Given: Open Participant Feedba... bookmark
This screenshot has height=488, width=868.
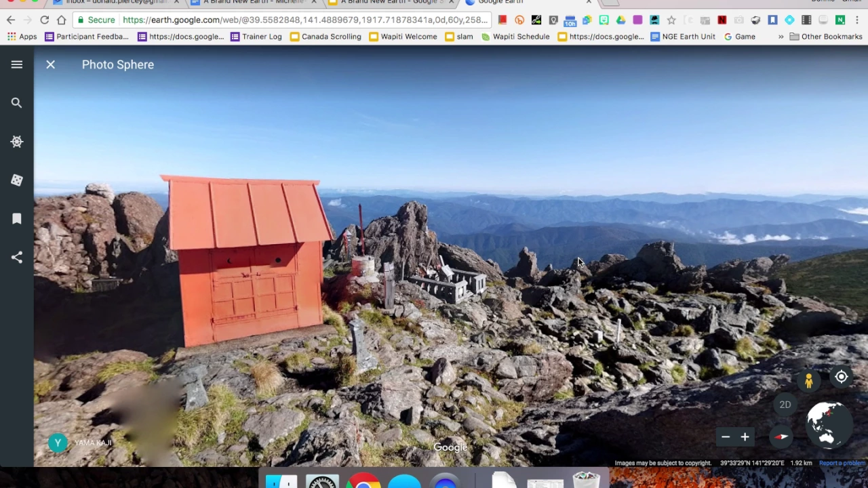Looking at the screenshot, I should click(x=86, y=37).
